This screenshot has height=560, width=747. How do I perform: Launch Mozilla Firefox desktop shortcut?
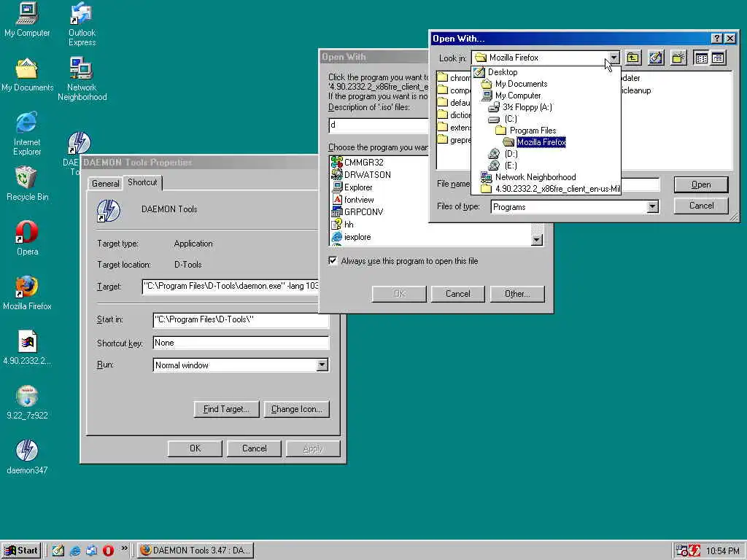(27, 293)
